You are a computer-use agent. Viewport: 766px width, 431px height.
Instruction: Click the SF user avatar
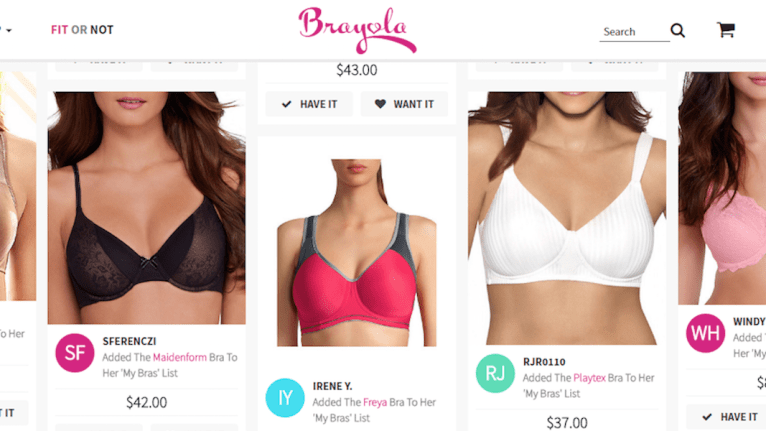coord(75,353)
